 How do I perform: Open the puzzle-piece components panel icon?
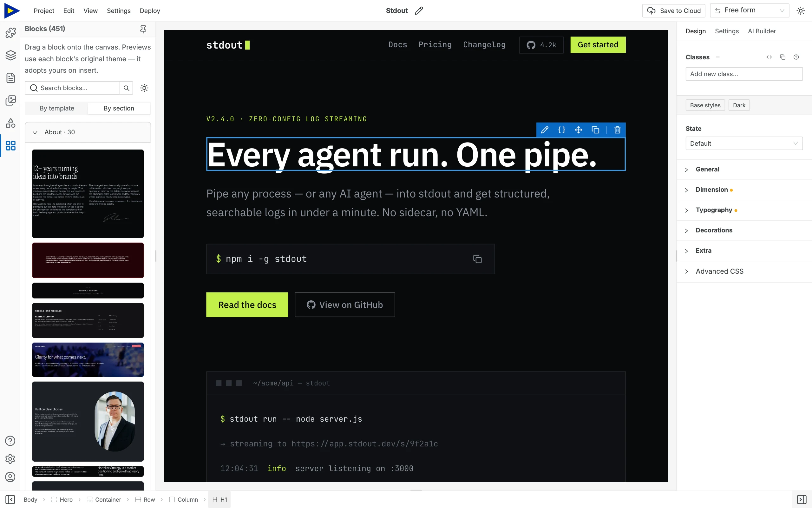(x=10, y=33)
